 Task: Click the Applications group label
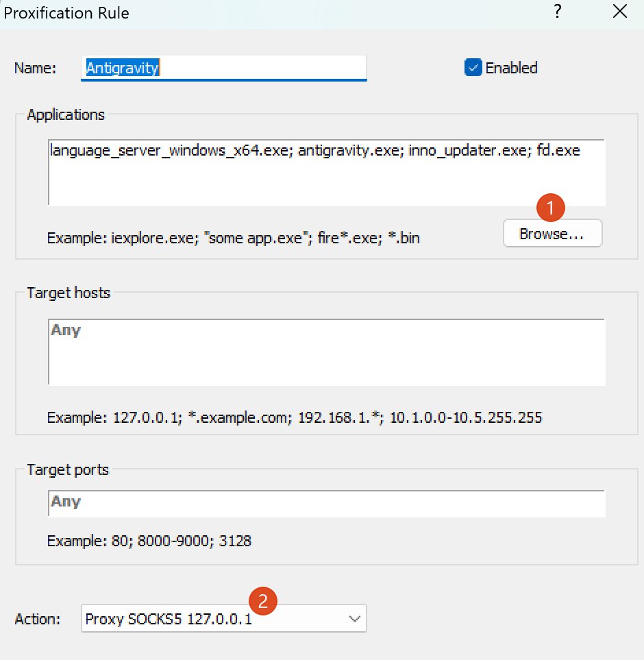click(x=66, y=114)
